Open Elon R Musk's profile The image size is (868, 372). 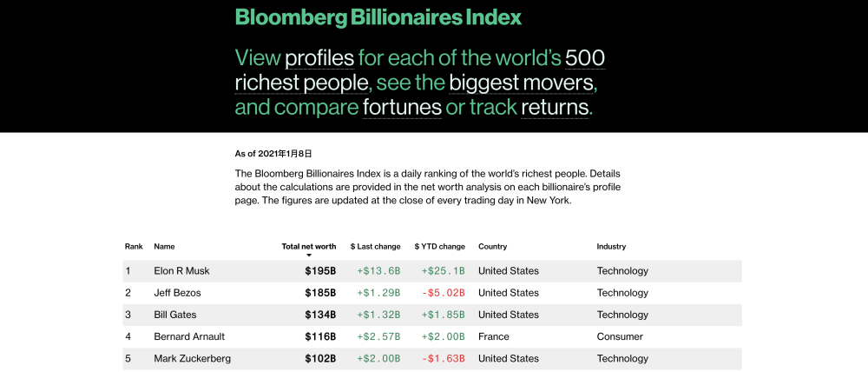pos(181,270)
